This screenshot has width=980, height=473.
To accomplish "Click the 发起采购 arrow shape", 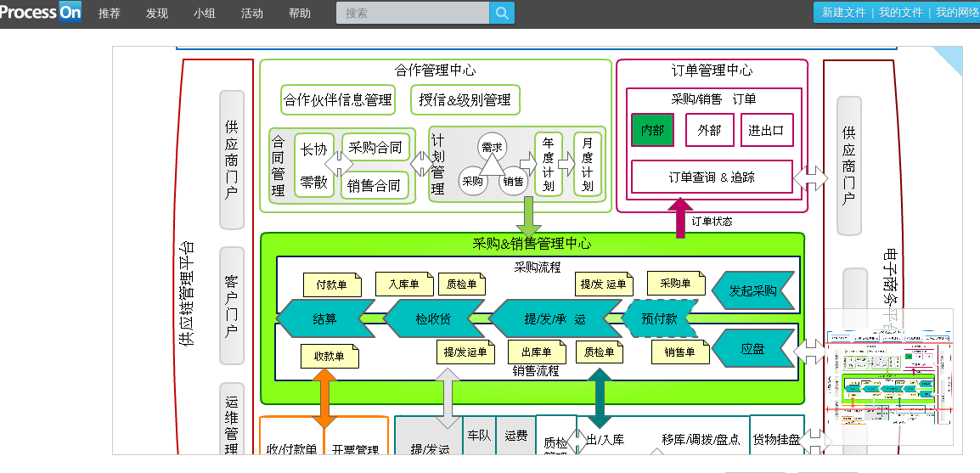I will [x=753, y=290].
